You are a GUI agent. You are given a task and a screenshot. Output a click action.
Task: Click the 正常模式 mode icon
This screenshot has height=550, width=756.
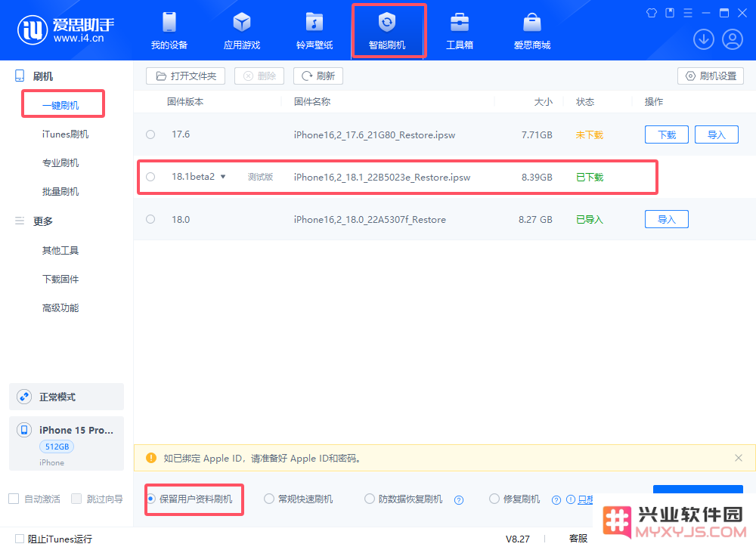(x=24, y=397)
